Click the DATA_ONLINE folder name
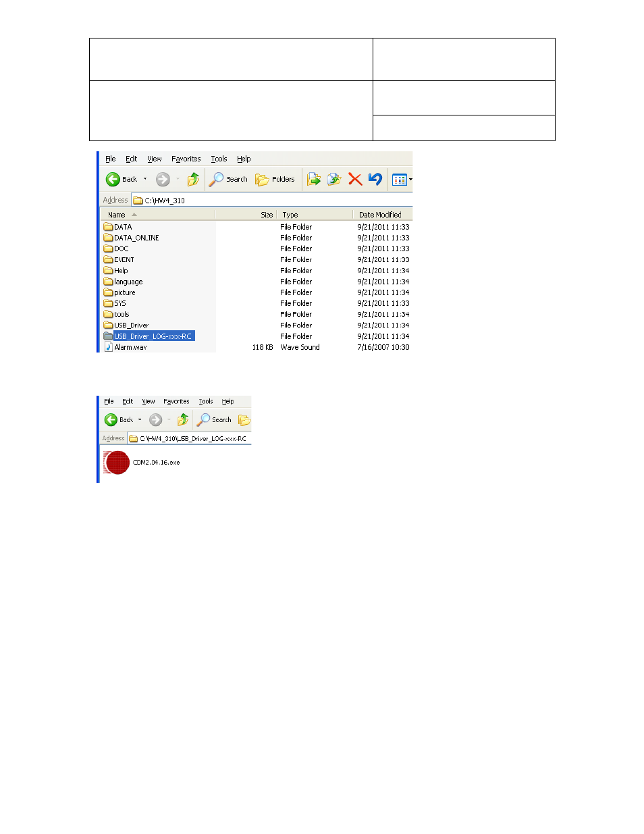 (136, 238)
